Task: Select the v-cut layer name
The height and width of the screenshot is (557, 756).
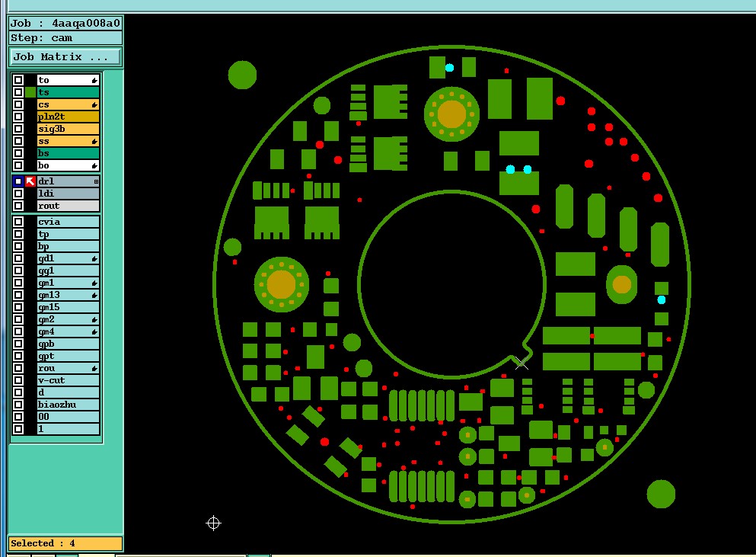Action: 68,380
